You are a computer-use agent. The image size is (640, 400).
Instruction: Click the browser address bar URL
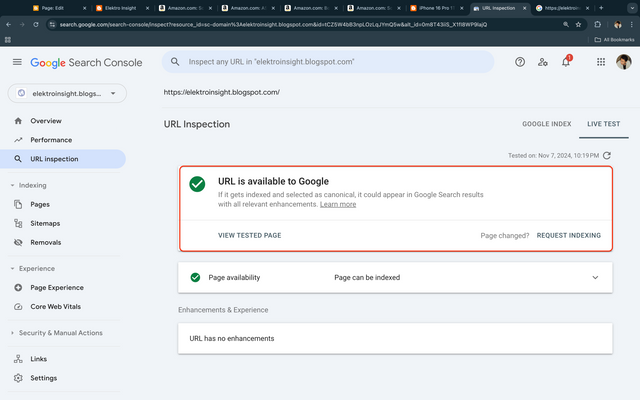[x=273, y=24]
